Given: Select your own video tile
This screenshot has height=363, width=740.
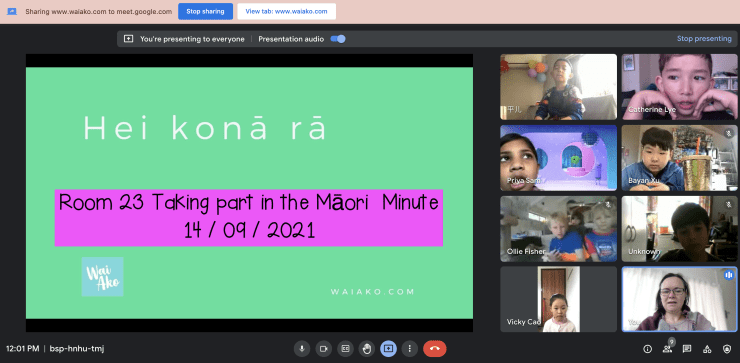Looking at the screenshot, I should 679,299.
